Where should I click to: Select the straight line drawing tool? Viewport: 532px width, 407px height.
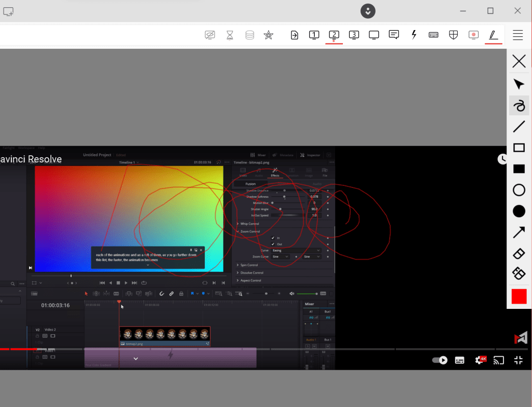(519, 127)
